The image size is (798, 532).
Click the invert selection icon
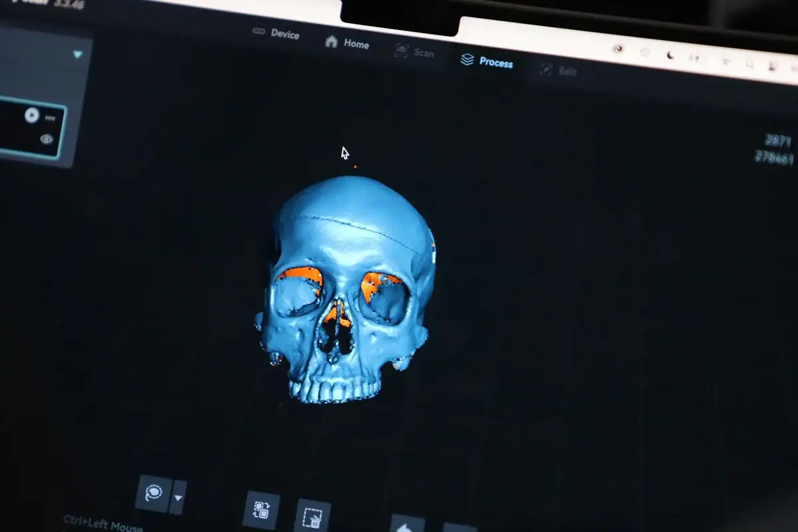tap(261, 509)
